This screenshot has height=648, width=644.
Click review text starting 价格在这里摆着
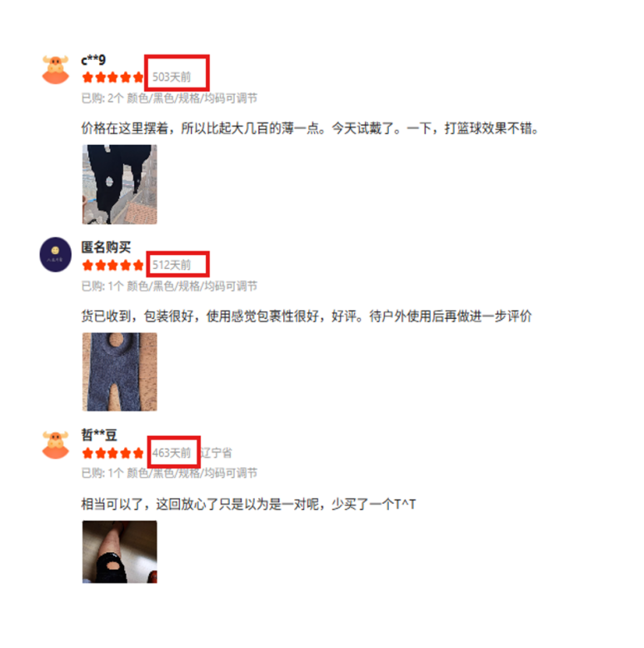[x=310, y=128]
